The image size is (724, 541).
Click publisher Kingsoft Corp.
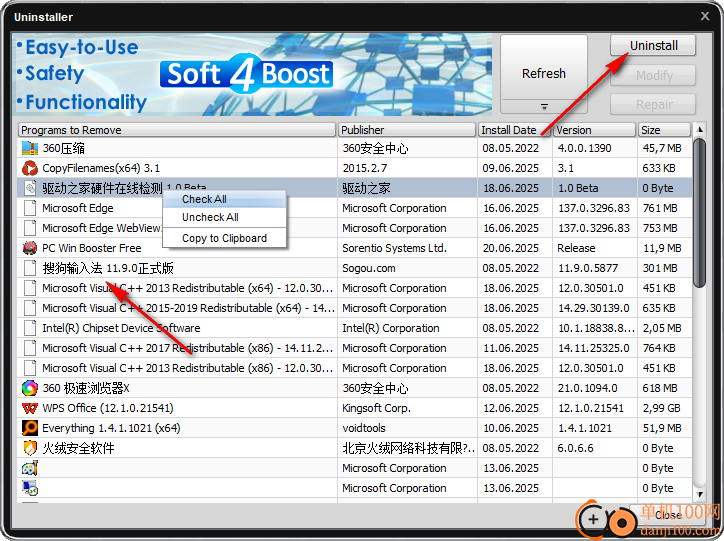point(376,408)
